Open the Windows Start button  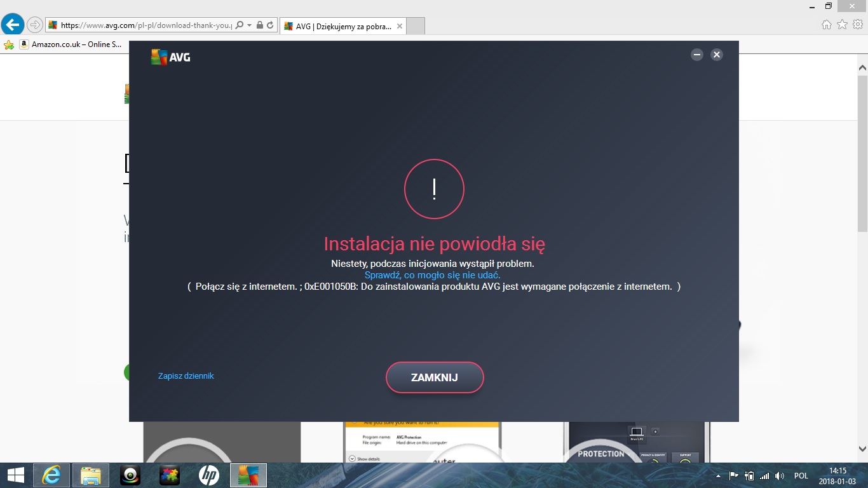tap(15, 475)
